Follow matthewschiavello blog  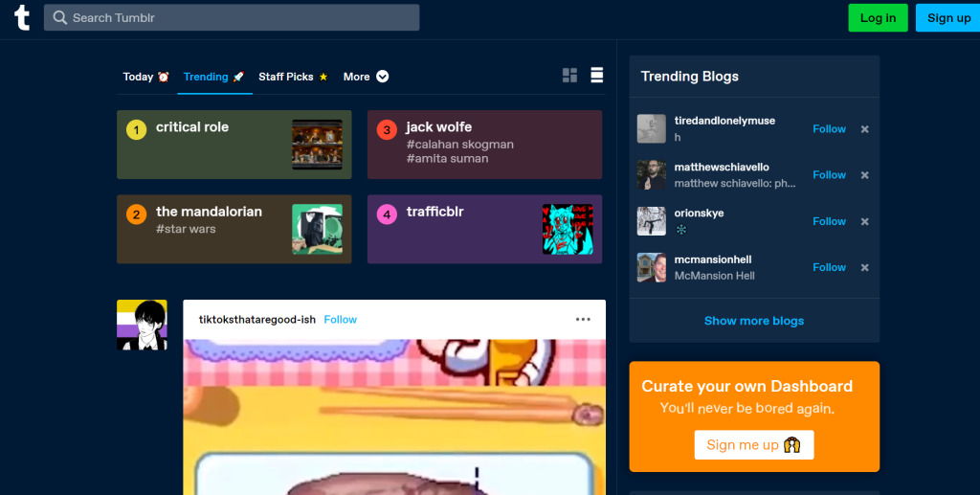[x=829, y=175]
